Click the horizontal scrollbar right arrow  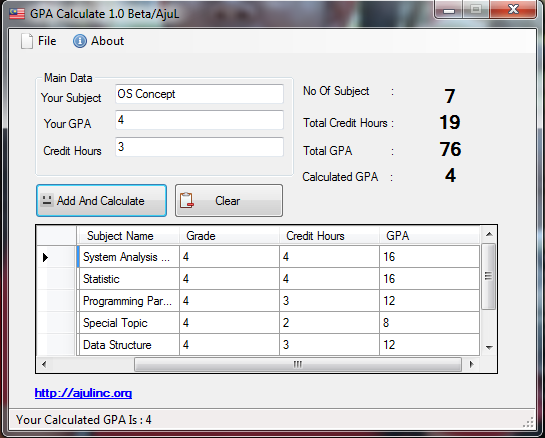471,365
